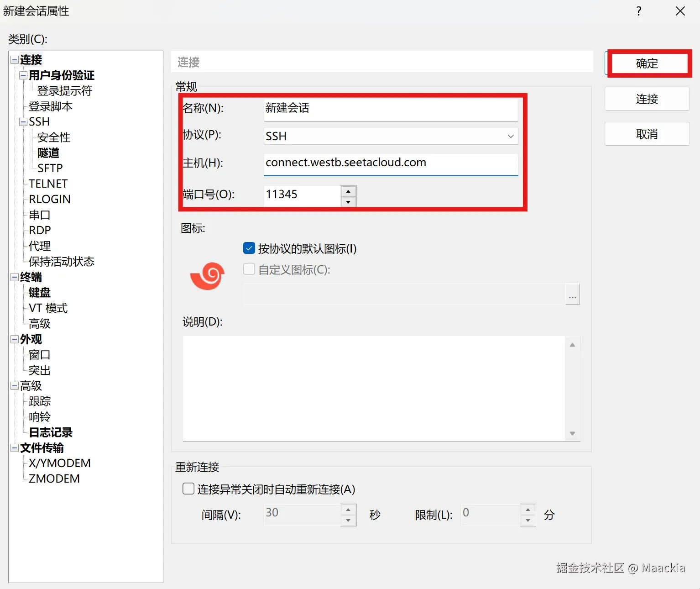Open the 安全性 category under SSH
The width and height of the screenshot is (700, 589).
click(54, 137)
